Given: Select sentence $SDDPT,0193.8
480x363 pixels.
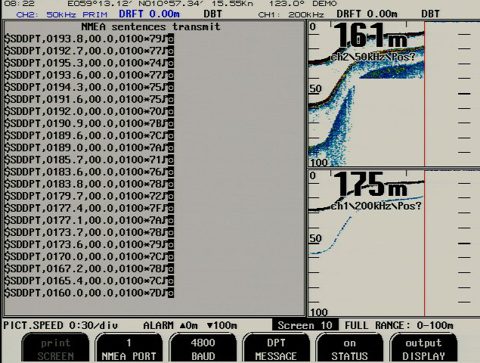Looking at the screenshot, I should pyautogui.click(x=89, y=39).
